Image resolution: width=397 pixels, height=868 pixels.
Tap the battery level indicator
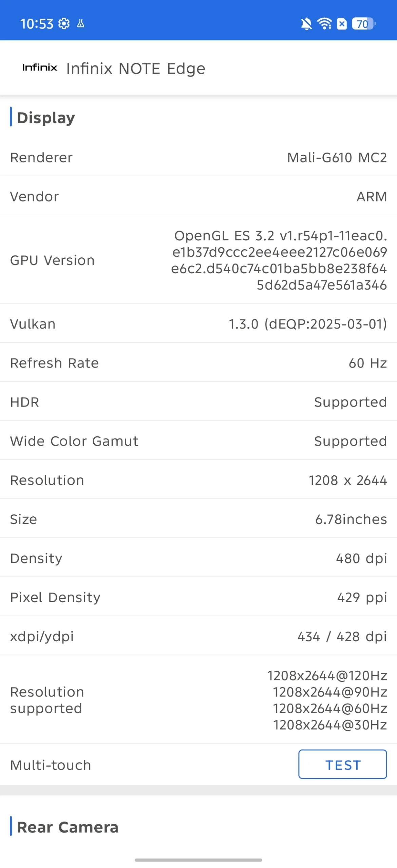tap(363, 24)
